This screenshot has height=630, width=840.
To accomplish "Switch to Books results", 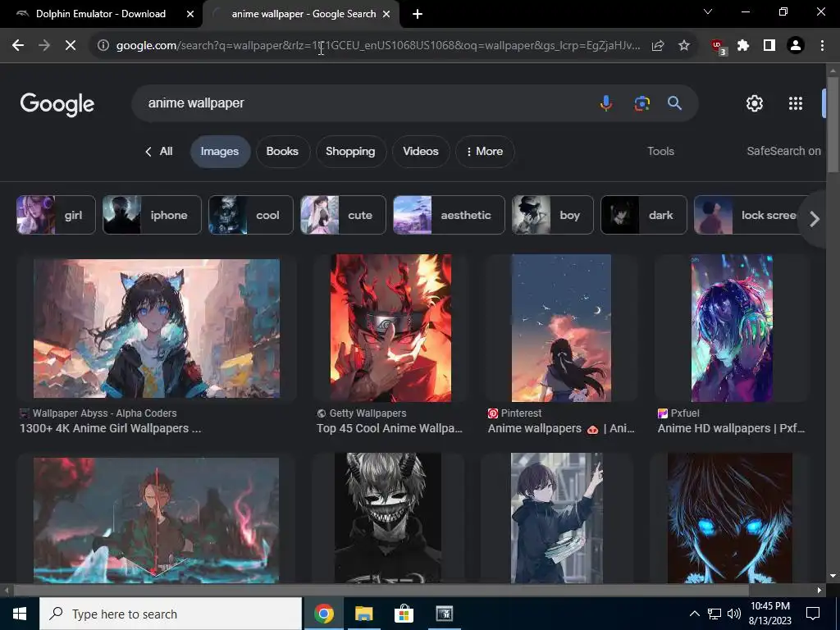I will point(282,152).
